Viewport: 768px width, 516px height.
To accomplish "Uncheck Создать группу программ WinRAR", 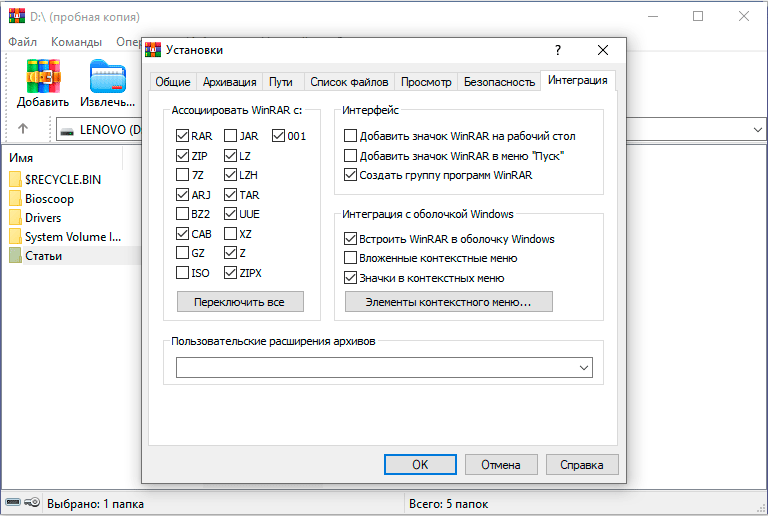I will [x=350, y=175].
